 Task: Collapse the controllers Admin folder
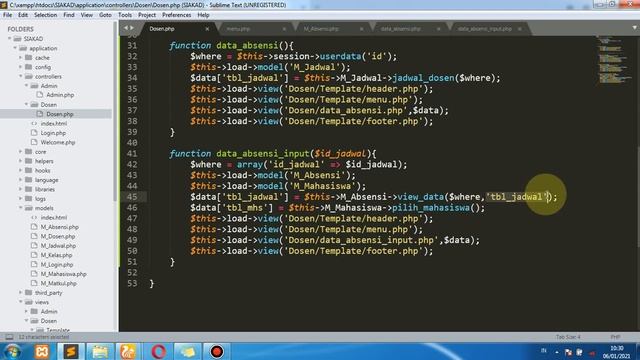27,86
